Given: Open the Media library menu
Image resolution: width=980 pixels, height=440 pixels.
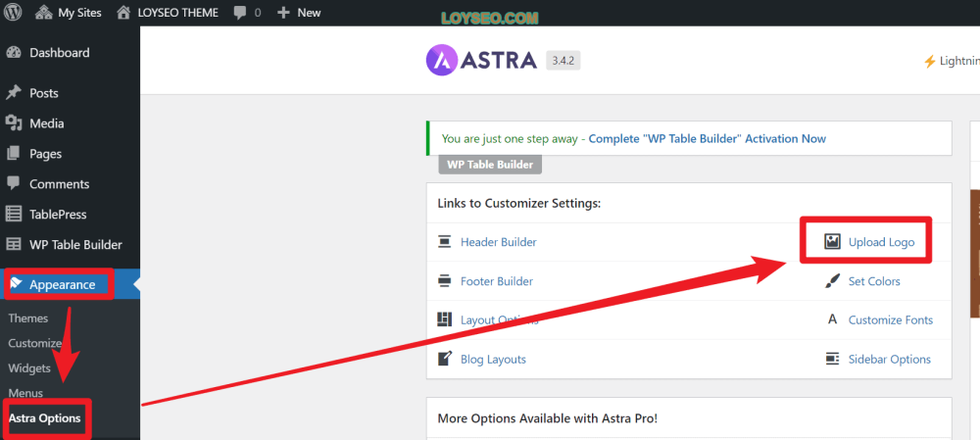Looking at the screenshot, I should tap(47, 123).
